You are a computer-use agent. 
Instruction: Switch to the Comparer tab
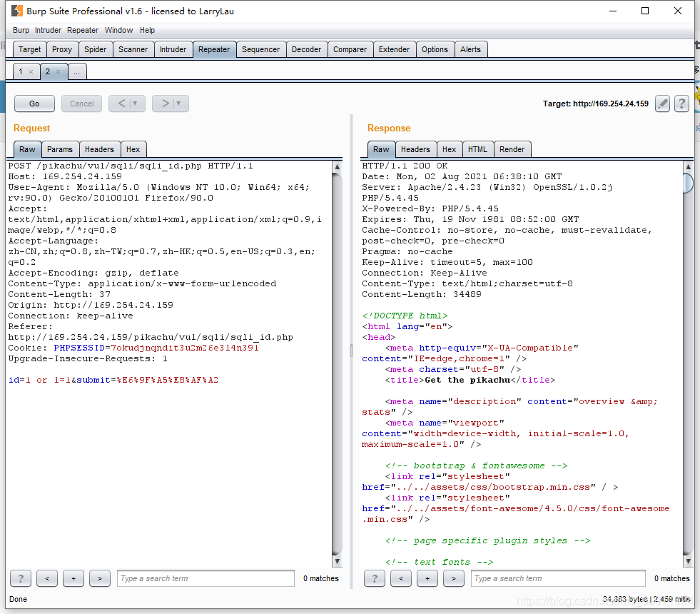pos(350,49)
